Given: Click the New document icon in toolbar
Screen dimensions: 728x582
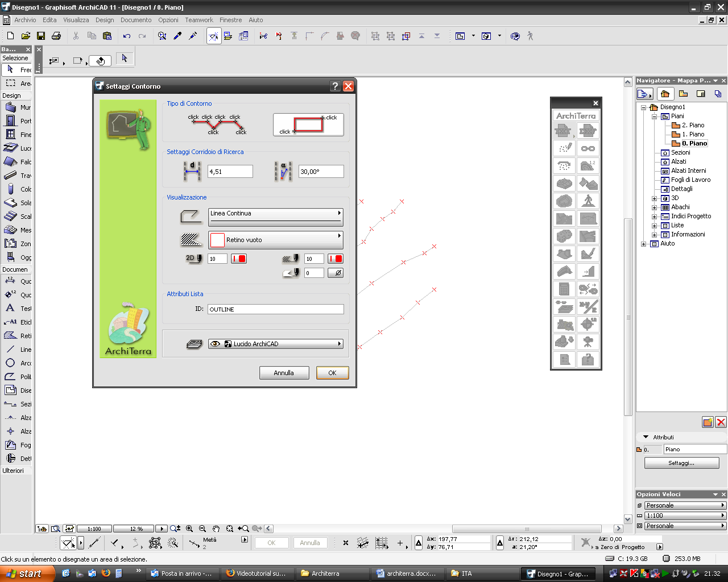Looking at the screenshot, I should (x=10, y=36).
